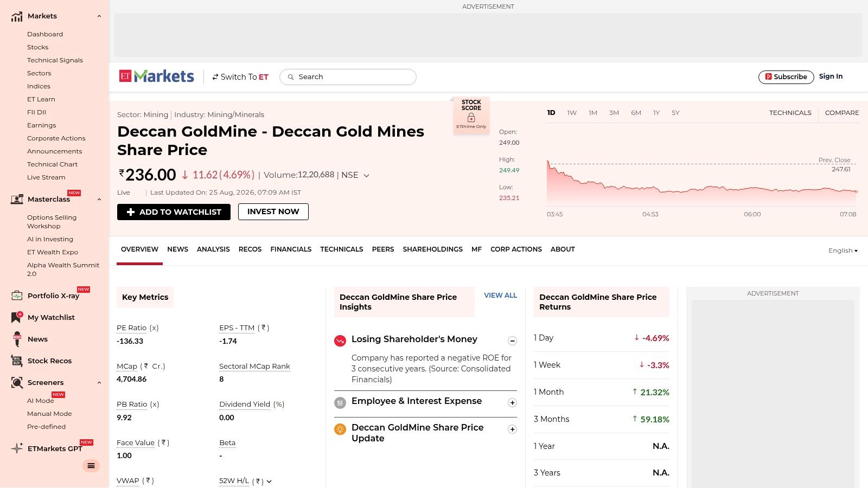The image size is (868, 488).
Task: Click the Employee & Interest Expense grey icon
Action: [340, 403]
